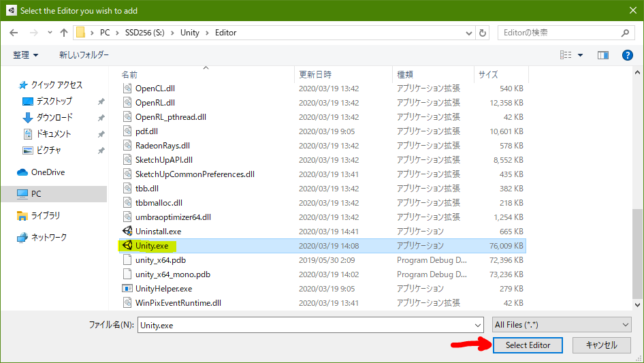Viewport: 644px width, 363px height.
Task: Open the view options dropdown arrow
Action: 580,55
